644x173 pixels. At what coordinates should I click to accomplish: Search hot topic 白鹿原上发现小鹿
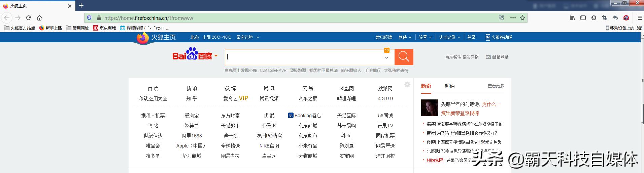(241, 70)
